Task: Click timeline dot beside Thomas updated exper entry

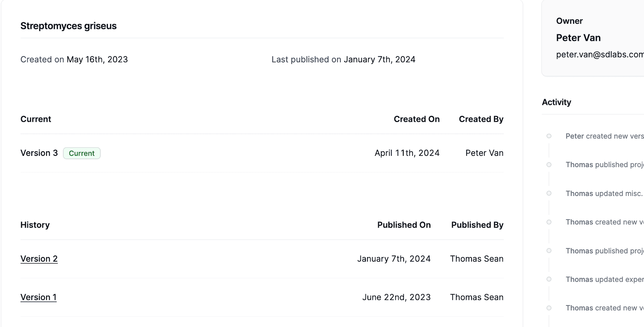Action: click(x=549, y=279)
